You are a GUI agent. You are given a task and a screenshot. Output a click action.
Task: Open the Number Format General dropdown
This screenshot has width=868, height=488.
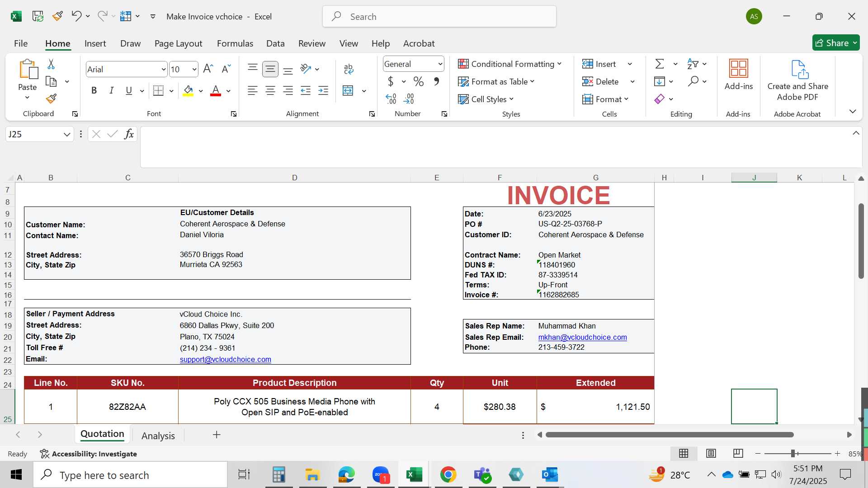click(x=440, y=64)
